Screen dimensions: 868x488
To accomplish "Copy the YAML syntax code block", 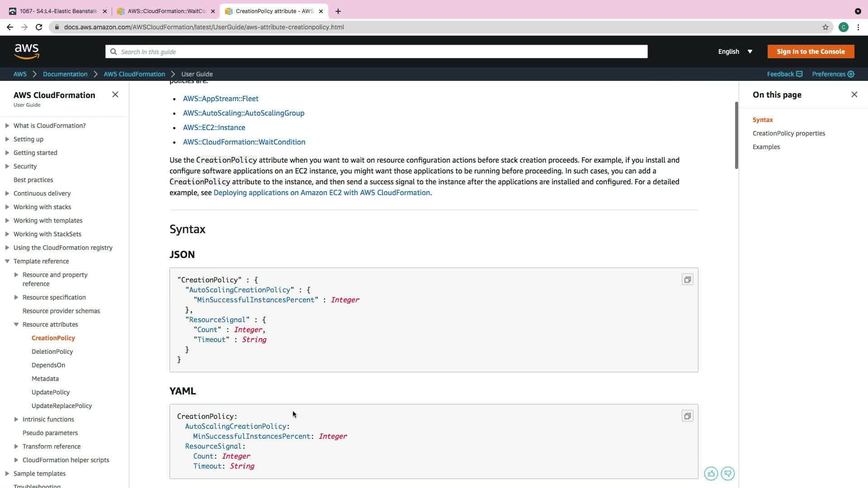I will click(687, 416).
